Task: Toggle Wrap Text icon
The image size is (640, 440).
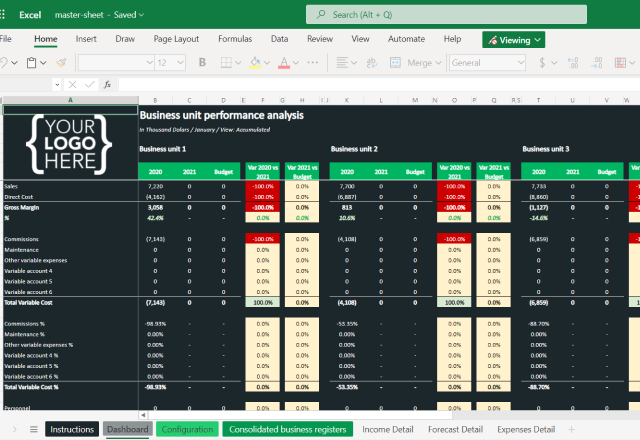Action: click(372, 62)
